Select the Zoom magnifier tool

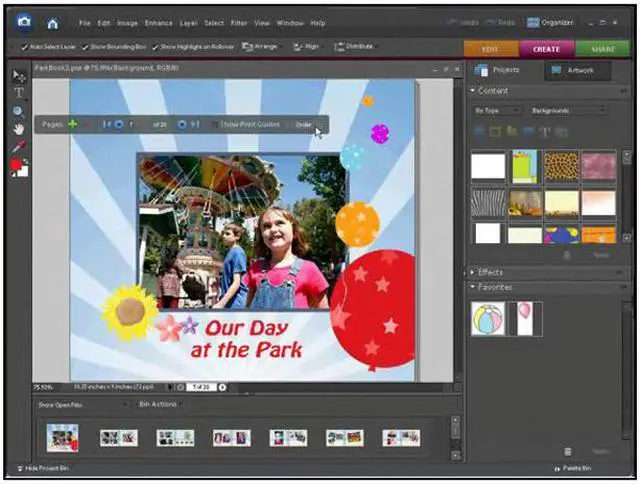click(18, 111)
